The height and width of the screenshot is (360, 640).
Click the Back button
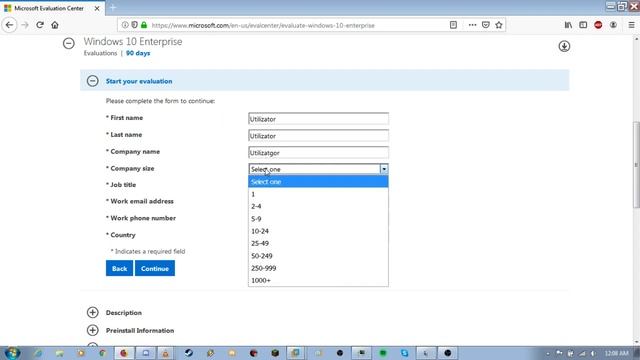pyautogui.click(x=119, y=268)
